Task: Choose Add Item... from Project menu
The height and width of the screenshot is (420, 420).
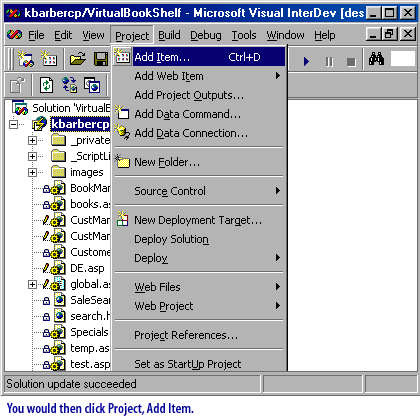Action: (199, 57)
